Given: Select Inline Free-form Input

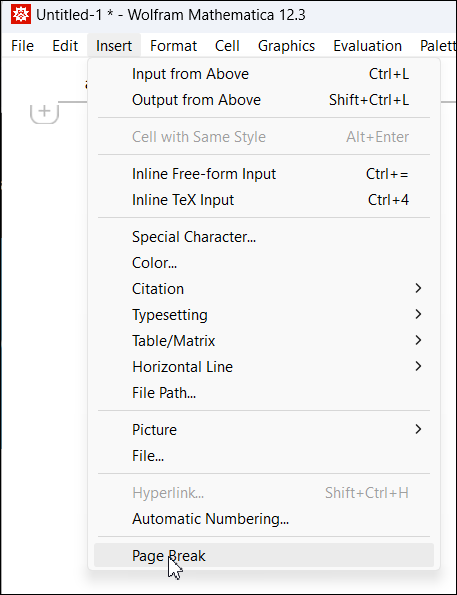Looking at the screenshot, I should pyautogui.click(x=264, y=174).
